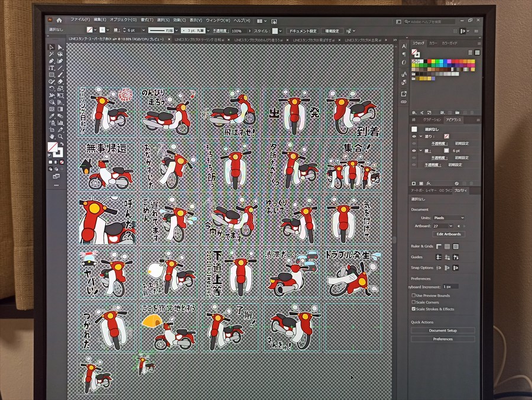Screen dimensions: 532x400
Task: Disable the Scale Strokes & Effects checkbox
Action: pyautogui.click(x=413, y=309)
